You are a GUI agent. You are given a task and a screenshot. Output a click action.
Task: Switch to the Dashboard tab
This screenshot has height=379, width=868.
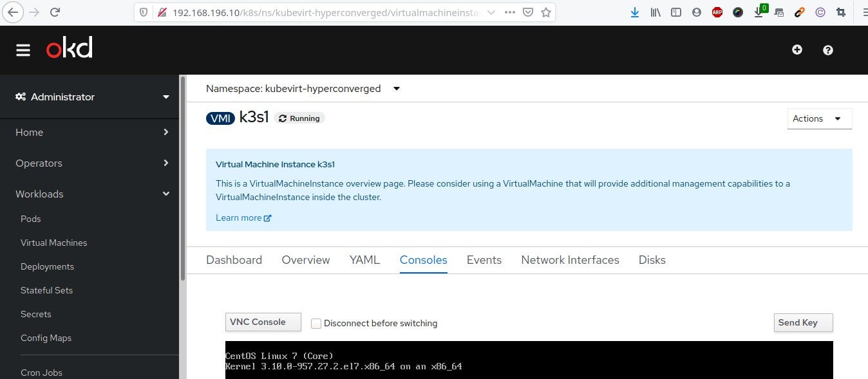(234, 260)
